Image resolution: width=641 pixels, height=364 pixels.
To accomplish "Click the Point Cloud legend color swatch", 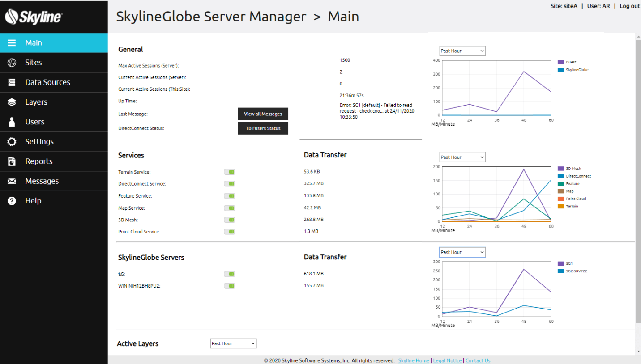I will 560,199.
